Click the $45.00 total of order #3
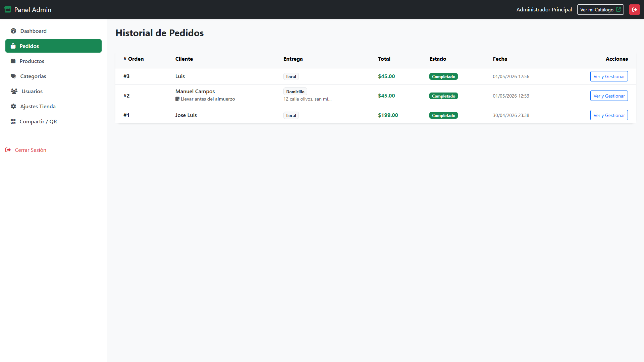The height and width of the screenshot is (362, 644). (x=386, y=76)
